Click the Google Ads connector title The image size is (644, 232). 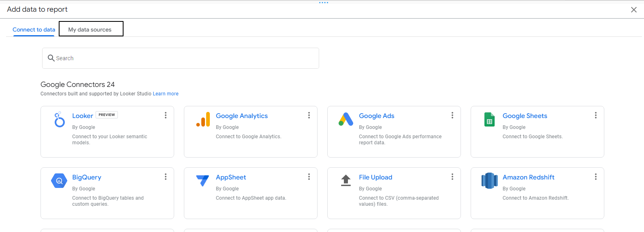coord(377,116)
